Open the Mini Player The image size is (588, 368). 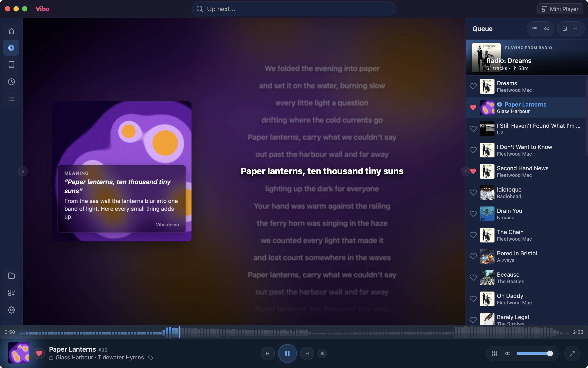point(560,9)
